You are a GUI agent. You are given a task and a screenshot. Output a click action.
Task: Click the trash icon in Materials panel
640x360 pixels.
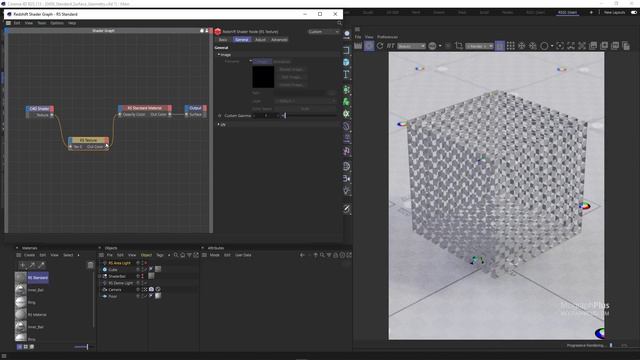click(x=91, y=265)
